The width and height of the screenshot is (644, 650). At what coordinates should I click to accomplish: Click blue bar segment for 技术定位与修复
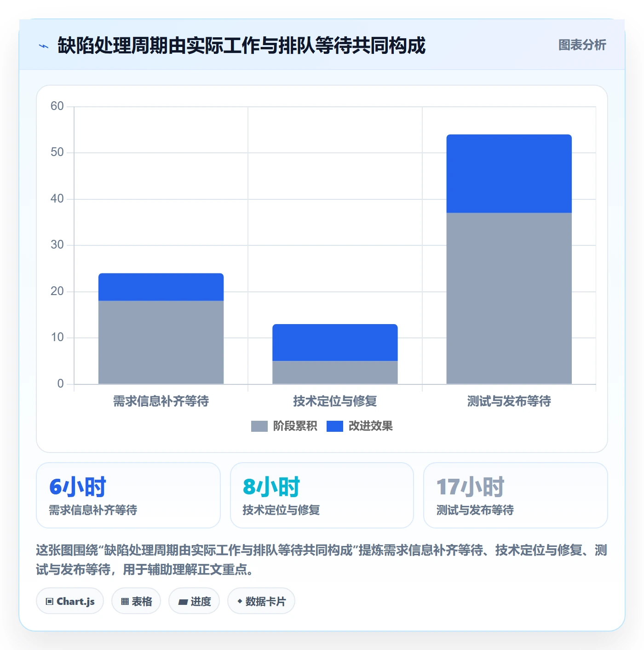(335, 342)
